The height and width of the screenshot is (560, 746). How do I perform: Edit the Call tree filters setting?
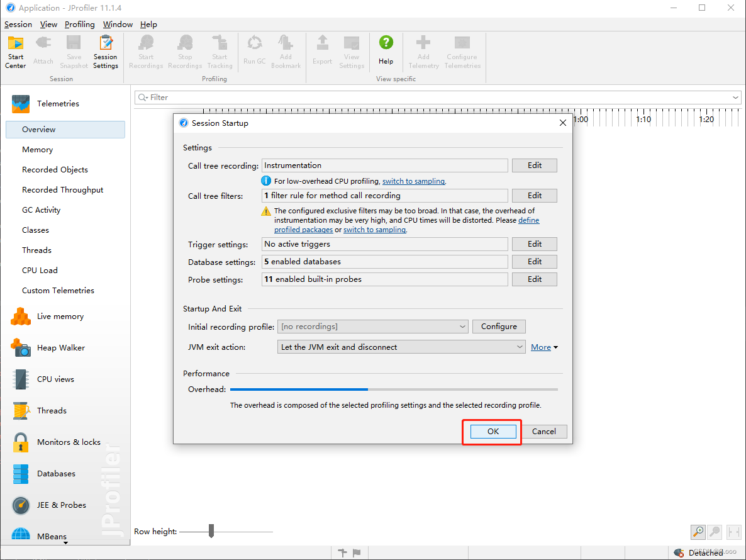pyautogui.click(x=534, y=196)
